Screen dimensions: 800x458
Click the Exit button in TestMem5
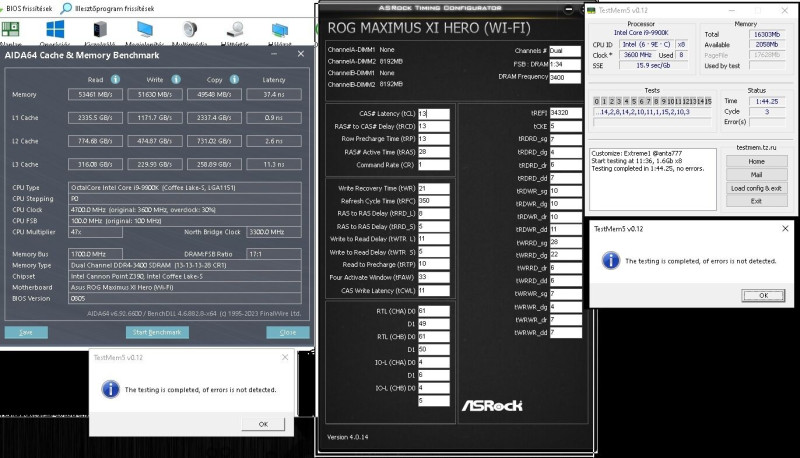(x=757, y=201)
